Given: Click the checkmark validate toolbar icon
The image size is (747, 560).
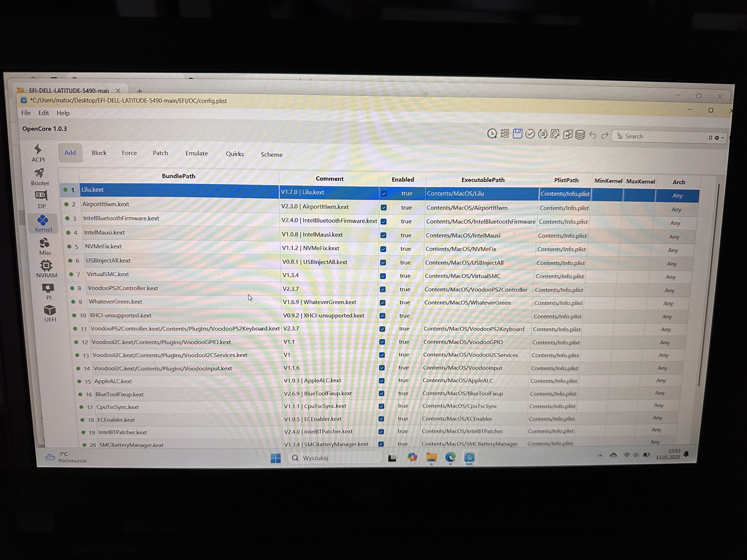Looking at the screenshot, I should [530, 134].
